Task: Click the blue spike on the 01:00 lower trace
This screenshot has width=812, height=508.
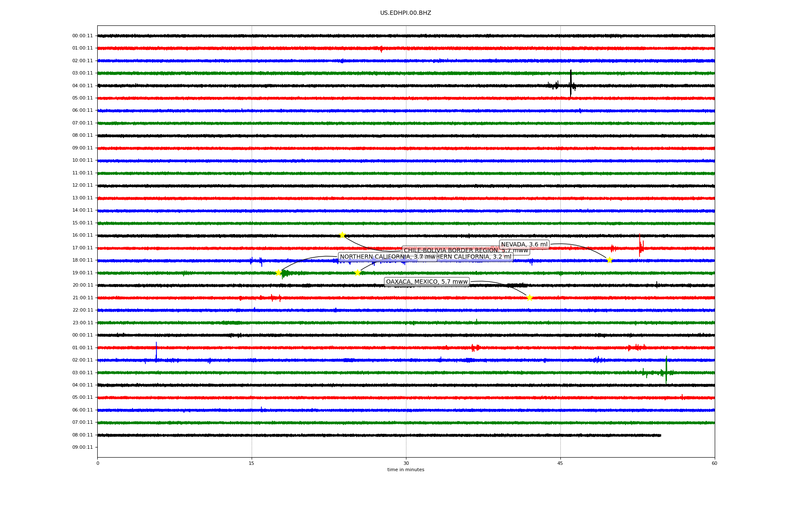Action: click(156, 351)
